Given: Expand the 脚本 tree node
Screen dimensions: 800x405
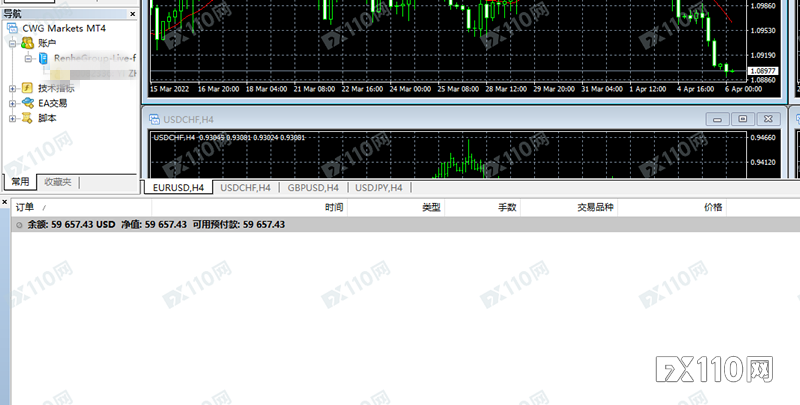Looking at the screenshot, I should [13, 118].
